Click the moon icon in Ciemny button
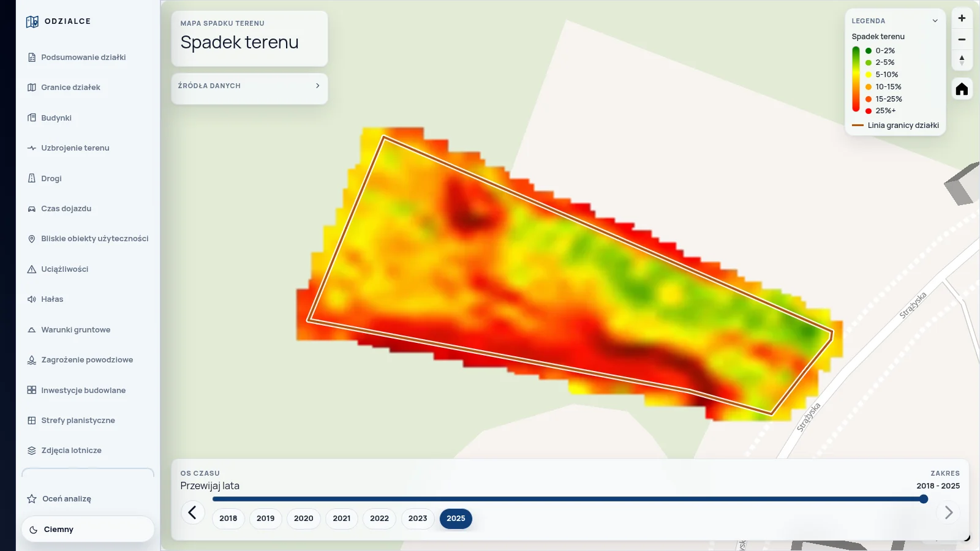Screen dimensions: 980x551 (x=34, y=530)
